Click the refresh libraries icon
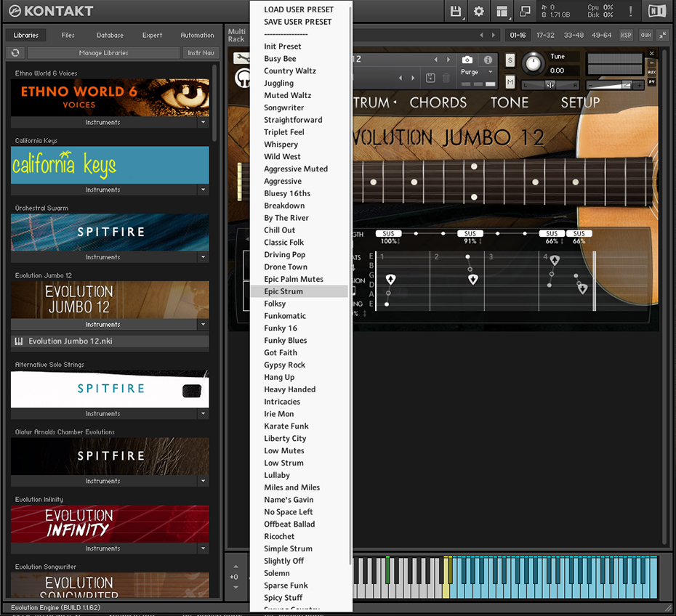 (15, 52)
